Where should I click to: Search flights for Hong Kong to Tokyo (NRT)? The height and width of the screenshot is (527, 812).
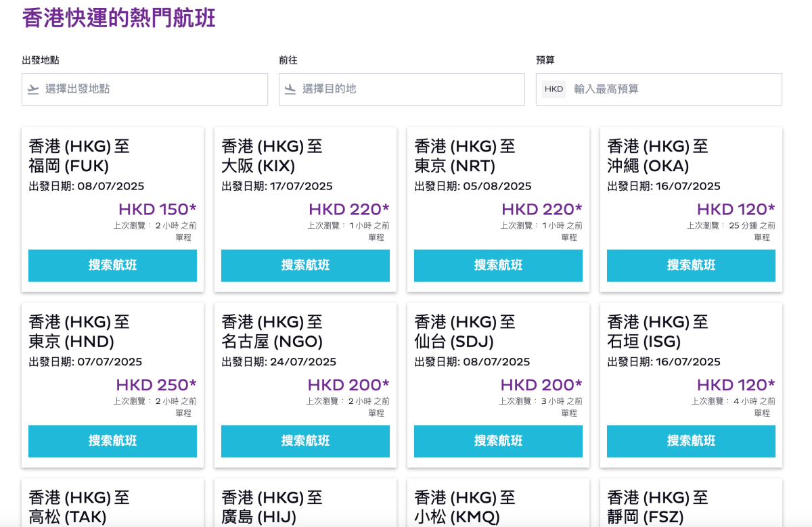pos(498,265)
